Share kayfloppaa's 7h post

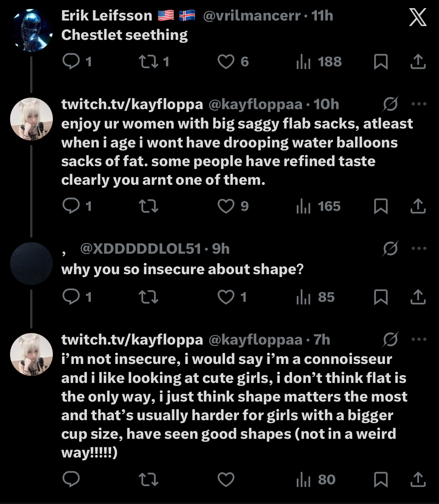(418, 479)
